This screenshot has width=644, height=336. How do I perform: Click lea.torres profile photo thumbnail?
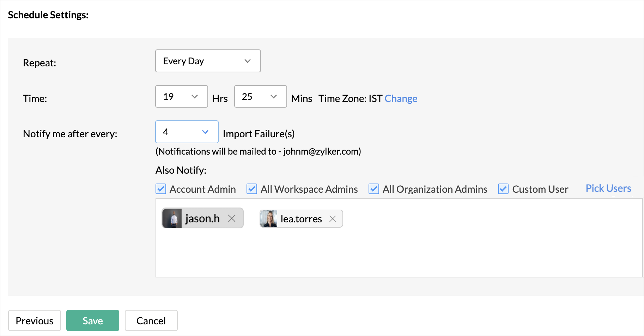tap(269, 219)
